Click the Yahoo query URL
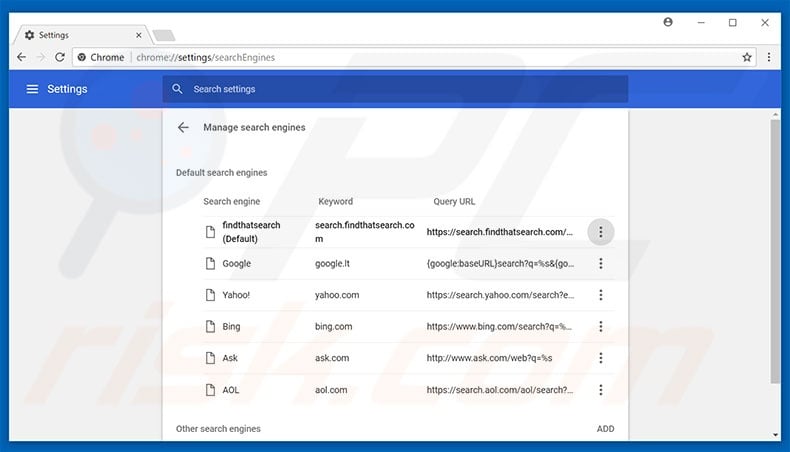The image size is (790, 452). tap(500, 295)
